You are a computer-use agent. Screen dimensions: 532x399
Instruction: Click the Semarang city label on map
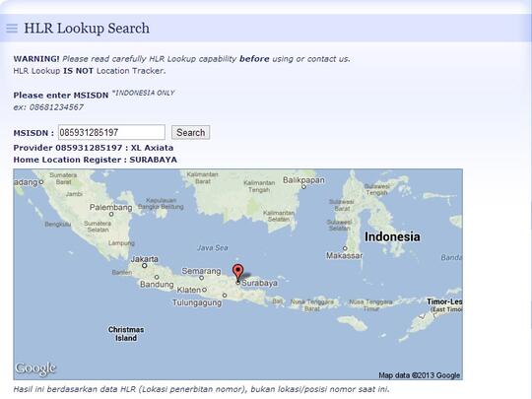201,271
